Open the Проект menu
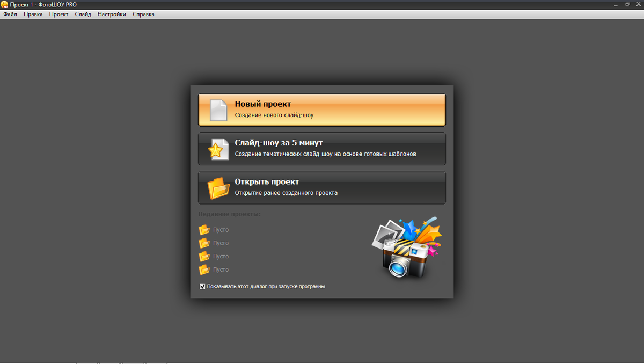 59,14
